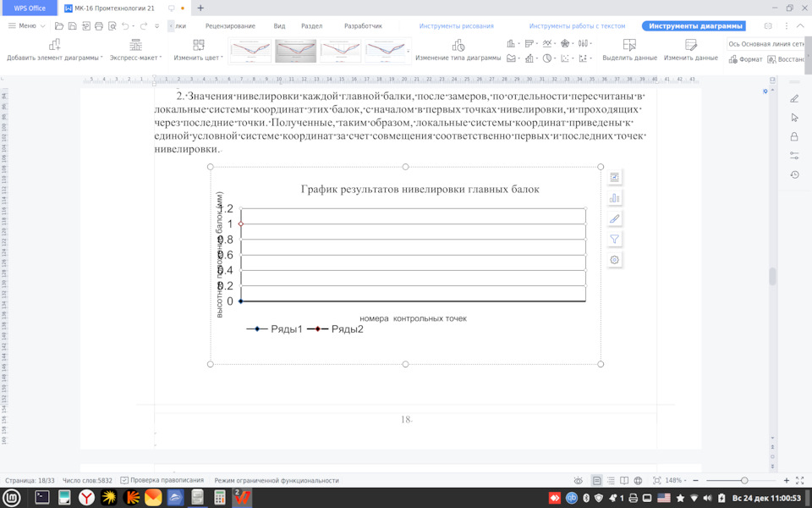This screenshot has width=812, height=508.
Task: Open the sidebar selection arrow tool
Action: (x=794, y=118)
